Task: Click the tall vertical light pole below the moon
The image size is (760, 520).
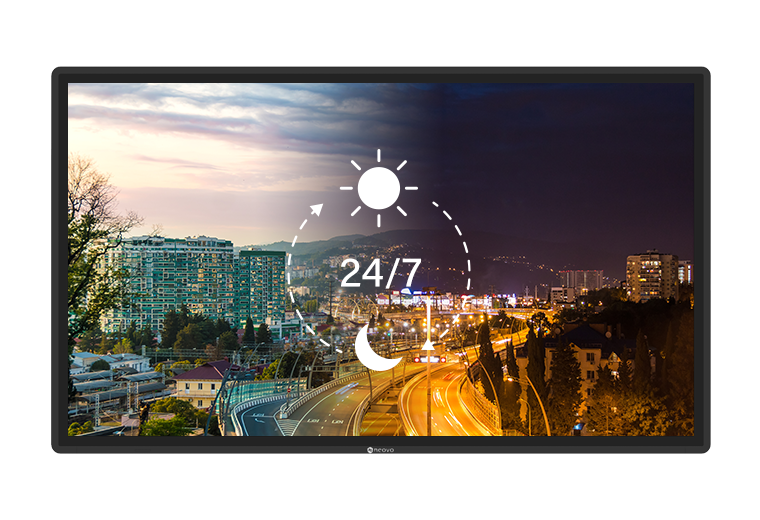Action: pyautogui.click(x=428, y=370)
